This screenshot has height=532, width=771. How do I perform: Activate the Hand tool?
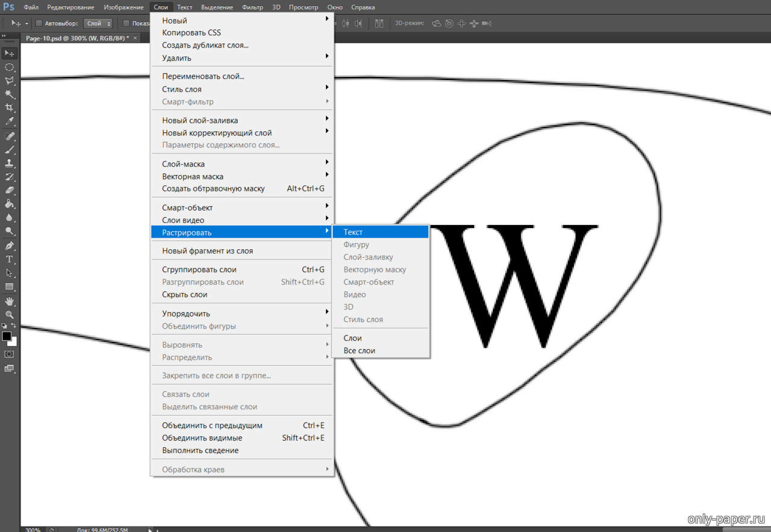10,301
